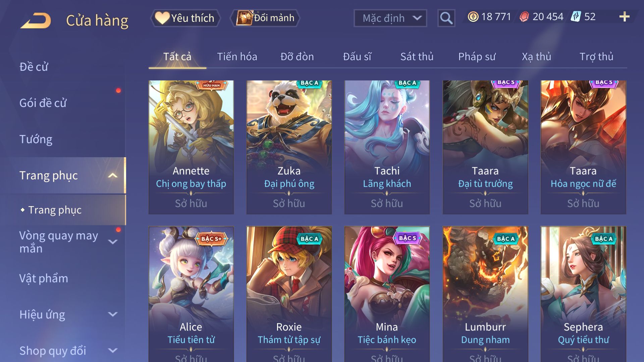Open search with the magnifier icon
Image resolution: width=644 pixels, height=362 pixels.
[x=446, y=18]
